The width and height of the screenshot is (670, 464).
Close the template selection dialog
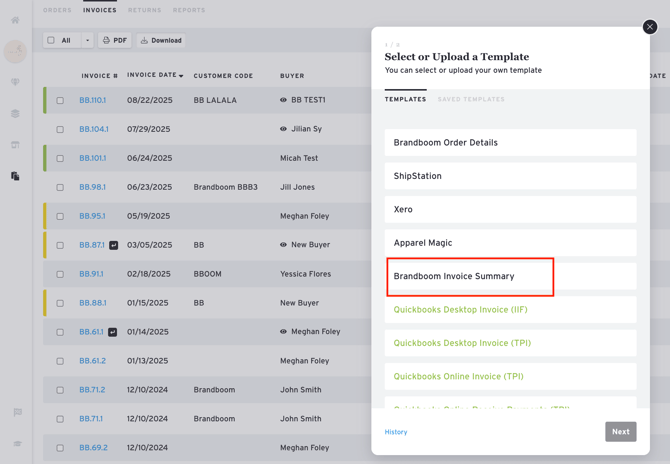pos(650,27)
